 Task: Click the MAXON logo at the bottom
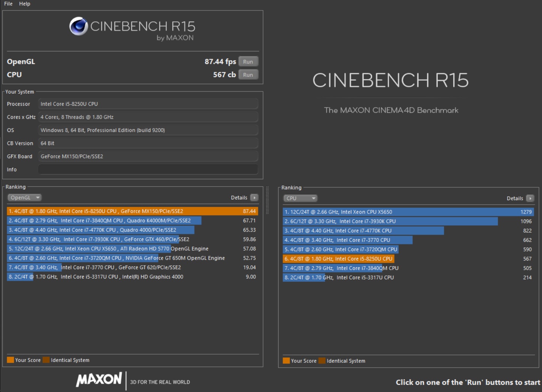pyautogui.click(x=99, y=379)
